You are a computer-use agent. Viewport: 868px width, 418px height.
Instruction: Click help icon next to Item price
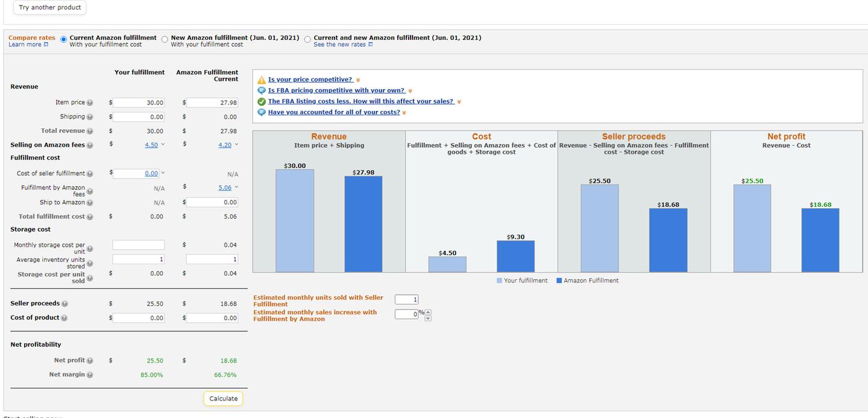(x=90, y=103)
